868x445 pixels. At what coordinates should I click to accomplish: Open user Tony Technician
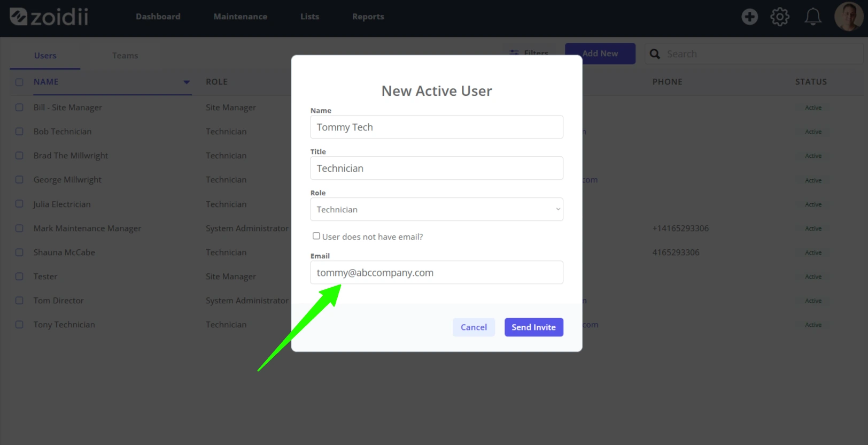64,325
